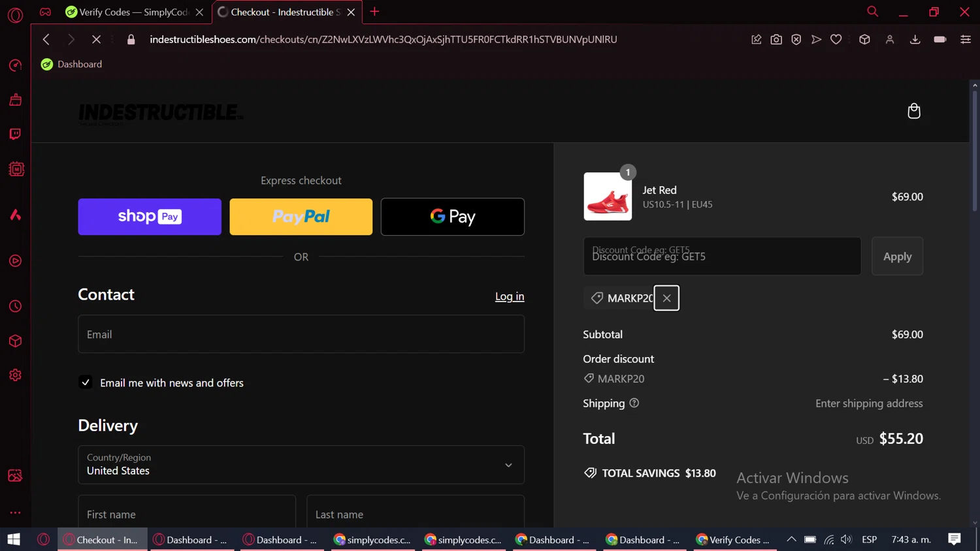Pay with Google Pay button
Viewport: 980px width, 551px height.
(453, 217)
